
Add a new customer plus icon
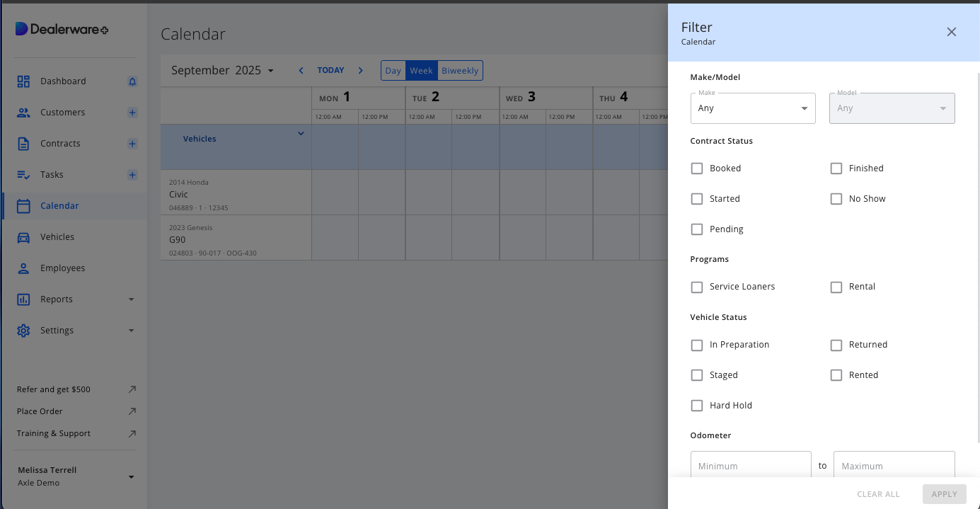(132, 113)
